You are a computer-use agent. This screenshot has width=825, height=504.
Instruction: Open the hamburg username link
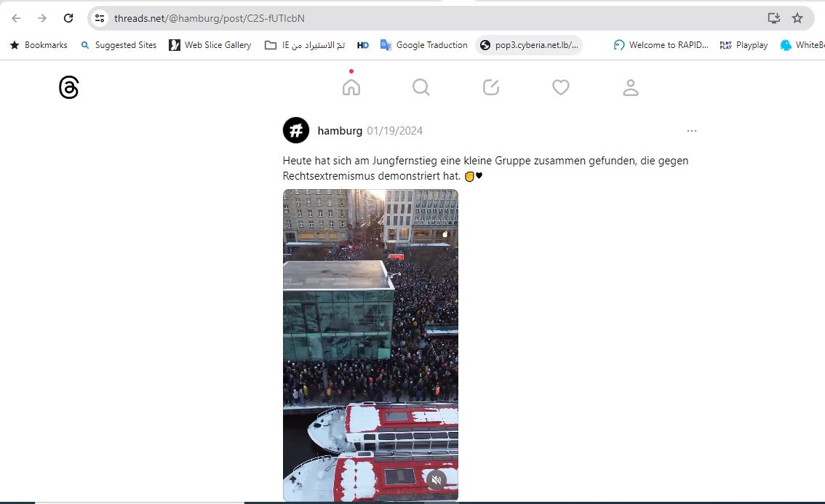(x=340, y=130)
